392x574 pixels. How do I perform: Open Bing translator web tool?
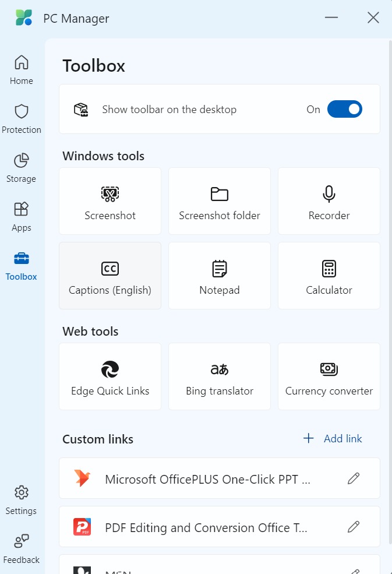point(220,376)
